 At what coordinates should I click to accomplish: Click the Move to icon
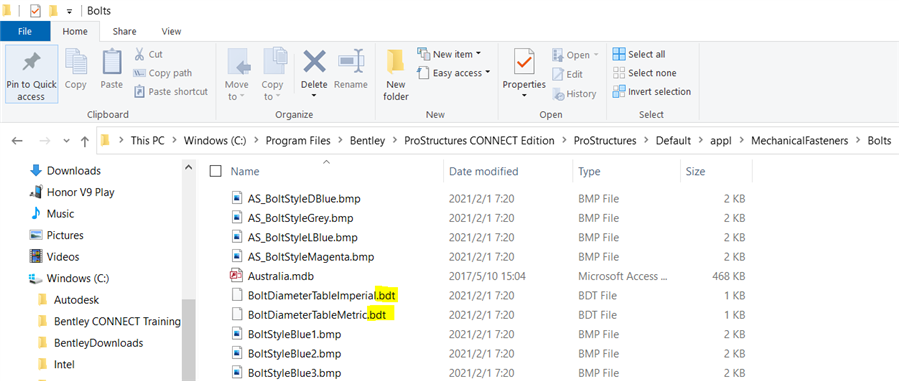pyautogui.click(x=239, y=62)
